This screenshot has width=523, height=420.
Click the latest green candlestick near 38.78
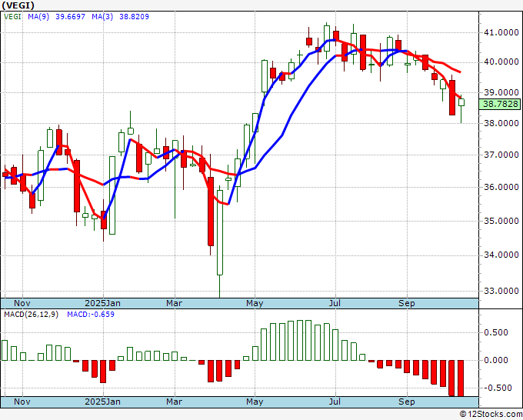pos(461,102)
